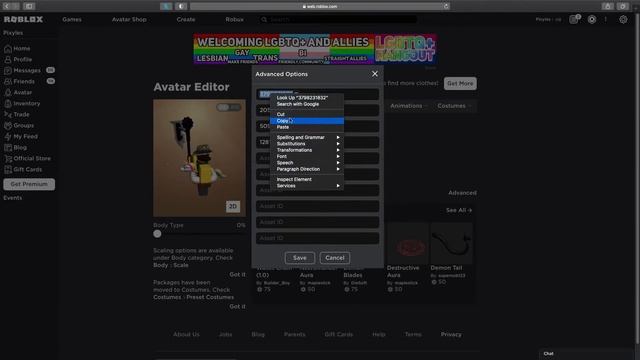Expand Transformations submenu
The height and width of the screenshot is (360, 640).
307,150
